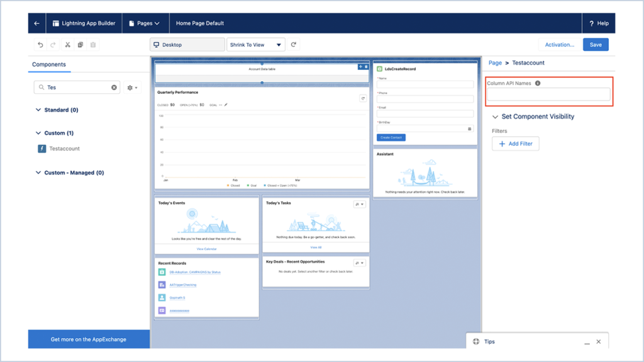The image size is (644, 362).
Task: Open the Key Deals filter dropdown
Action: point(359,263)
